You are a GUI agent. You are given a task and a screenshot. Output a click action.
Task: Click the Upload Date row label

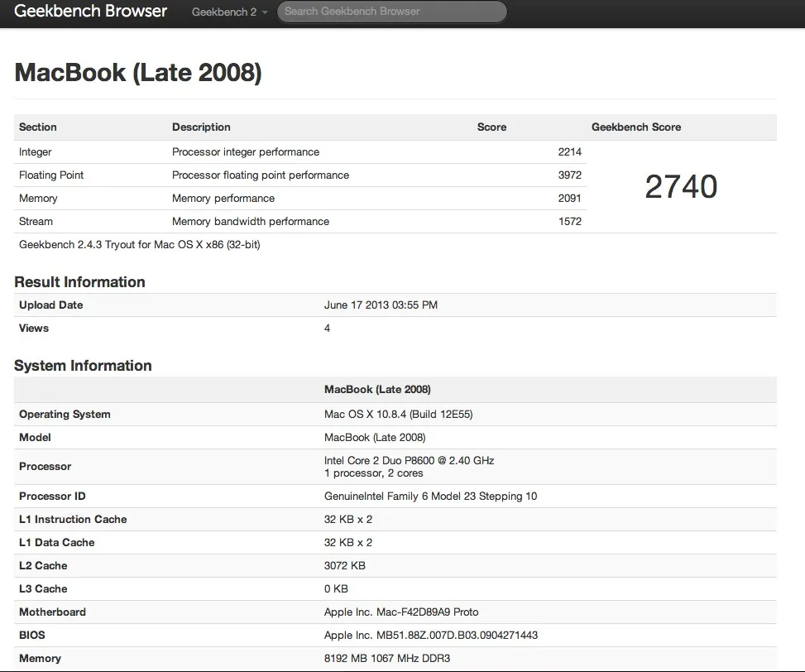[x=50, y=305]
